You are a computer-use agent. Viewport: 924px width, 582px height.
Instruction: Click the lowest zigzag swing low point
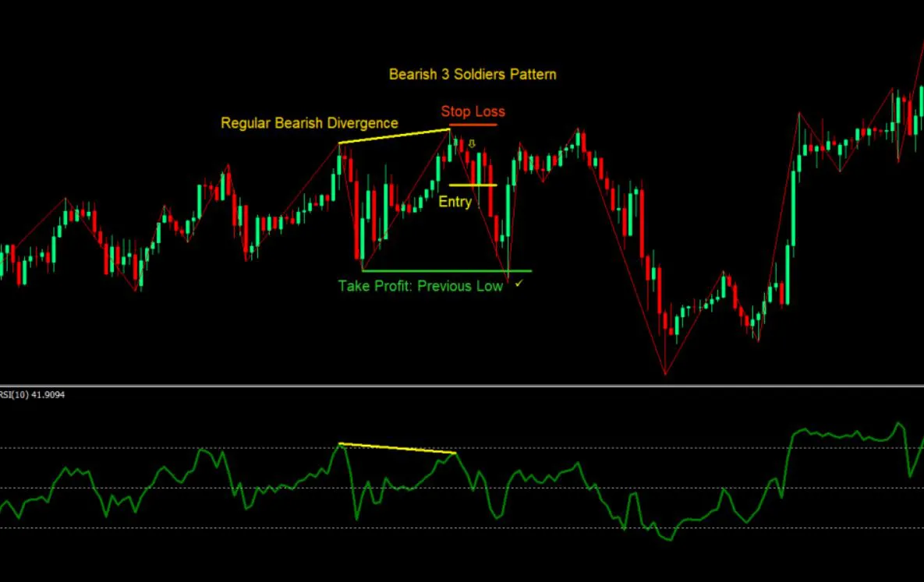coord(665,375)
